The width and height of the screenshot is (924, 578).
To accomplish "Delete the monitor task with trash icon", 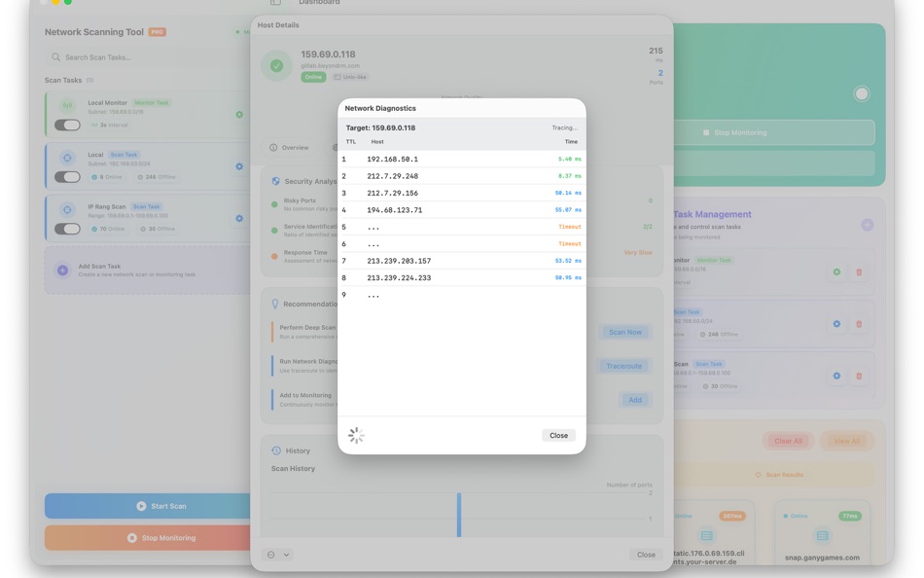I will [x=859, y=271].
